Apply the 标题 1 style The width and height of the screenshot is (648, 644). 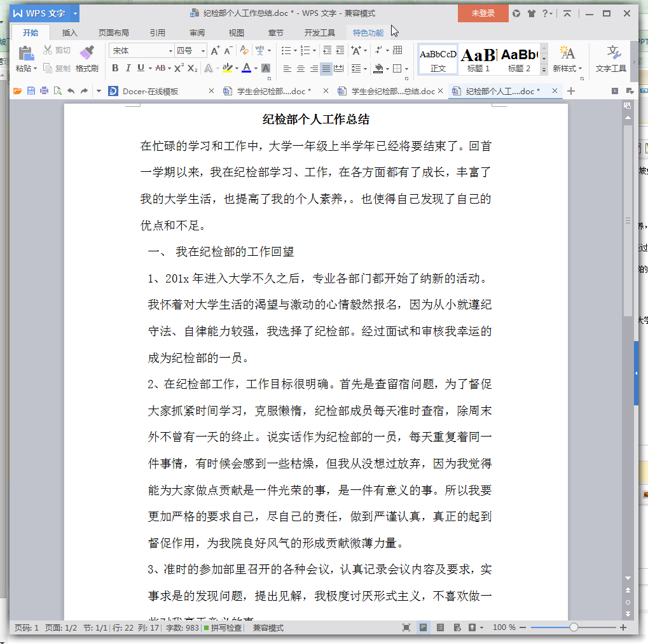pyautogui.click(x=479, y=60)
